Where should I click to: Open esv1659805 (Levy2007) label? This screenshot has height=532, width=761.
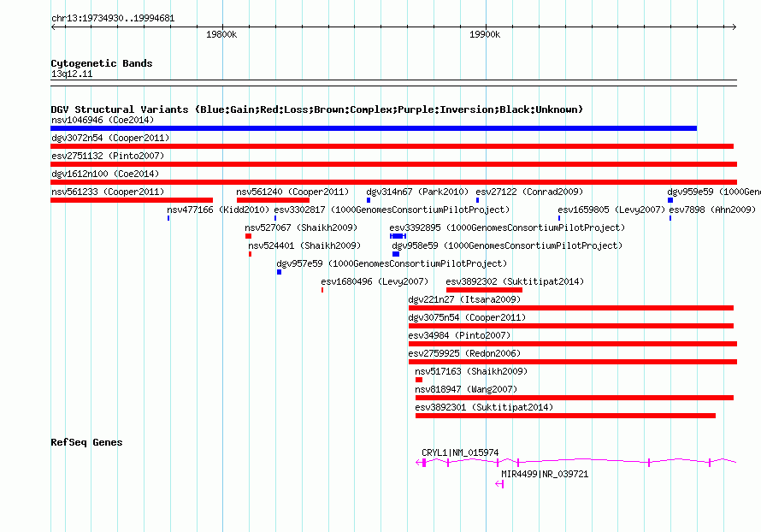coord(611,210)
